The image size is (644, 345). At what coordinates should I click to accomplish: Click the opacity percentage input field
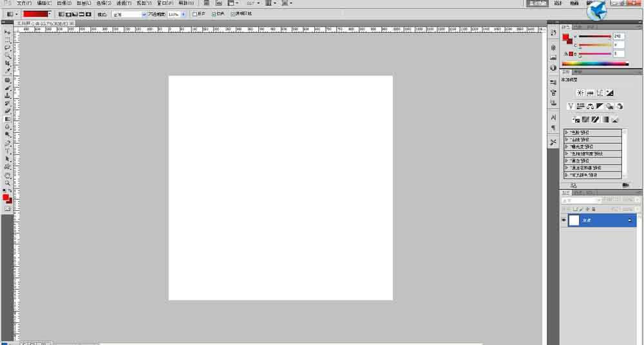pyautogui.click(x=173, y=14)
